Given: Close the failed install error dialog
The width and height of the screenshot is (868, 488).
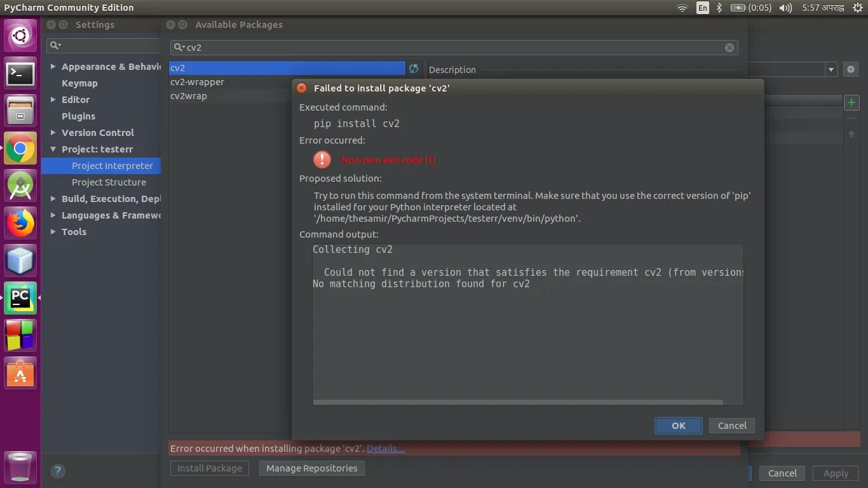Looking at the screenshot, I should [x=302, y=88].
